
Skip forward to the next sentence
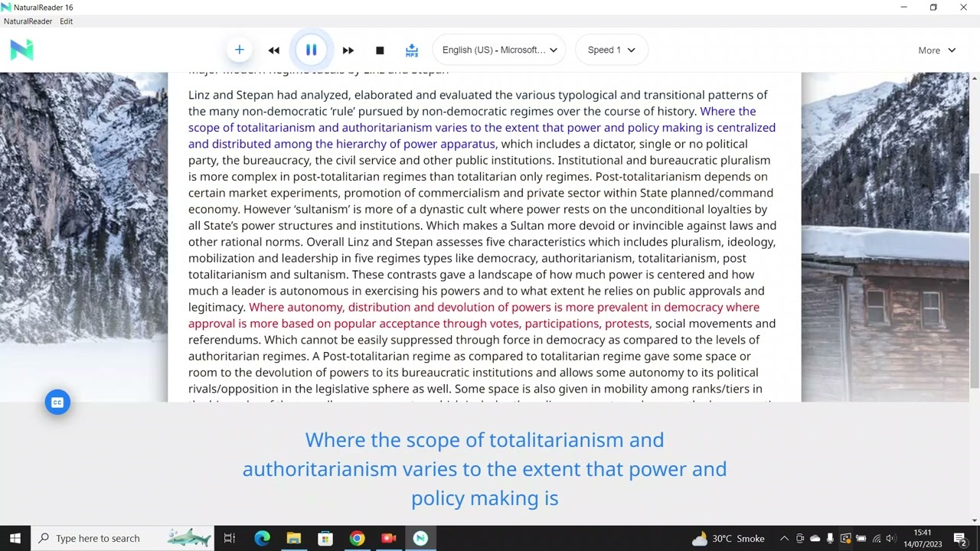pos(348,51)
